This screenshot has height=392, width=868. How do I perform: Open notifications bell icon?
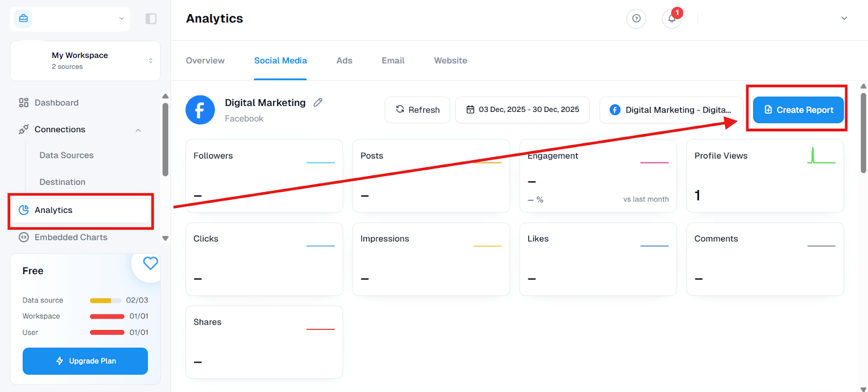point(672,19)
